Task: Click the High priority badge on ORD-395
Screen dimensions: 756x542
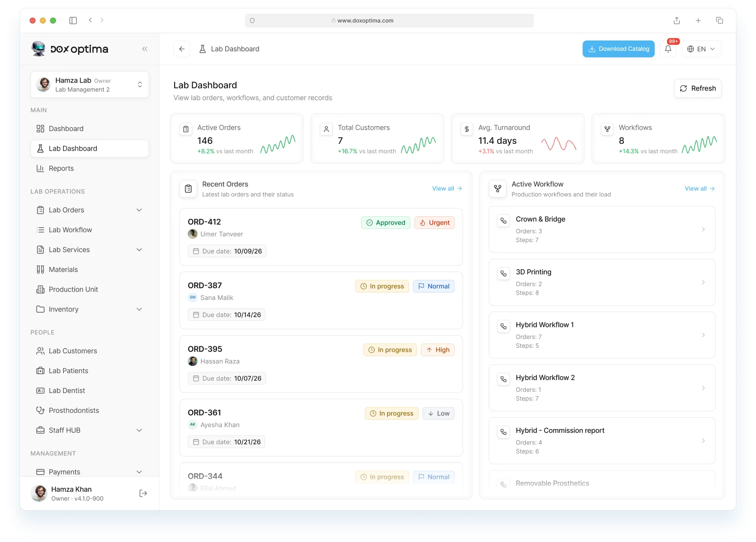Action: tap(438, 350)
